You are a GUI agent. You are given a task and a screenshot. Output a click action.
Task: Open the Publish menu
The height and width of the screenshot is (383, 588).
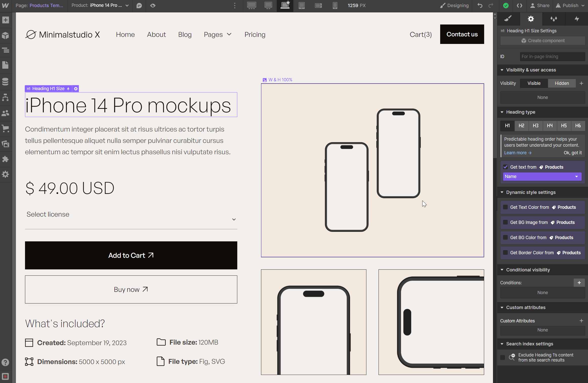pos(570,5)
